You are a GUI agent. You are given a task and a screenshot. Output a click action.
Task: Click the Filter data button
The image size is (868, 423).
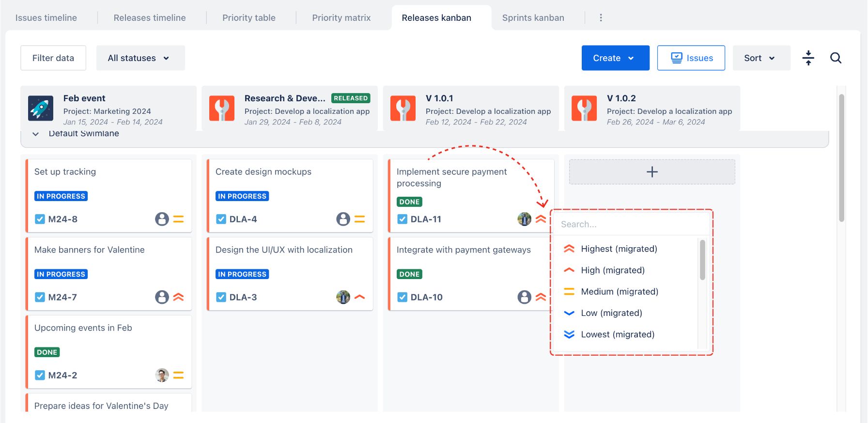(53, 58)
